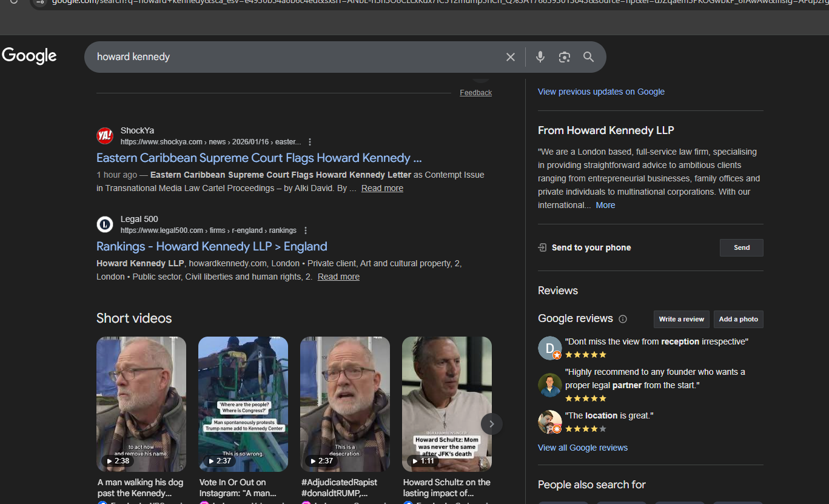Open View all Google reviews link
This screenshot has width=829, height=504.
[x=582, y=448]
